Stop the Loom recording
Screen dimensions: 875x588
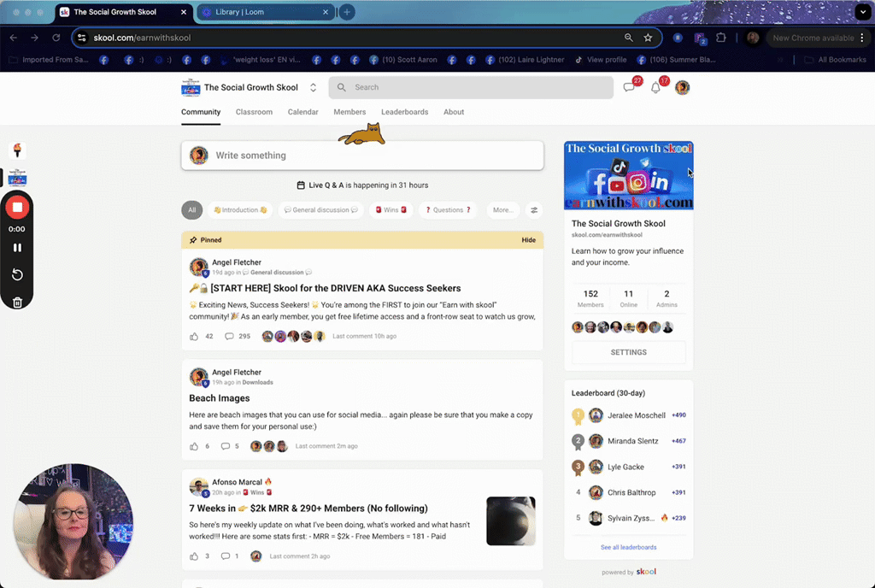[17, 208]
